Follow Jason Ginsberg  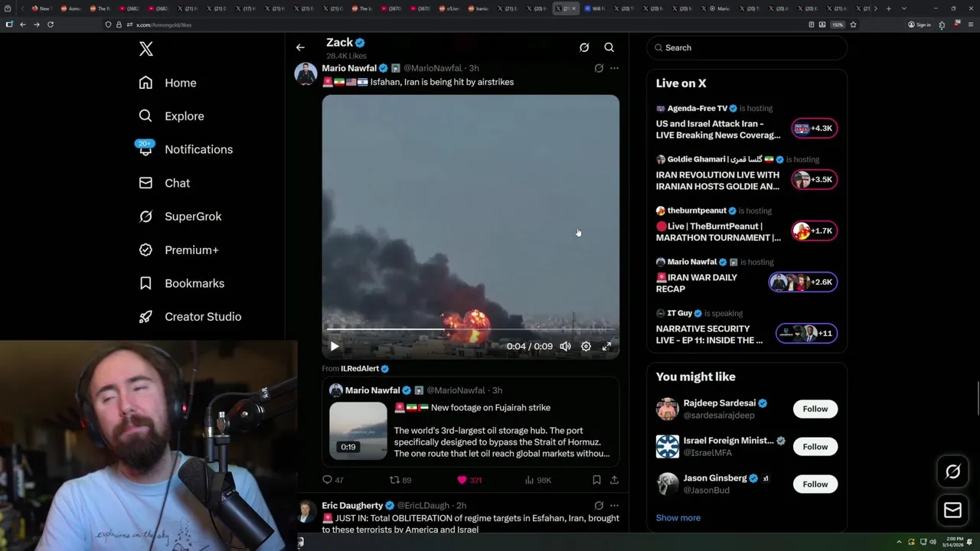(815, 484)
